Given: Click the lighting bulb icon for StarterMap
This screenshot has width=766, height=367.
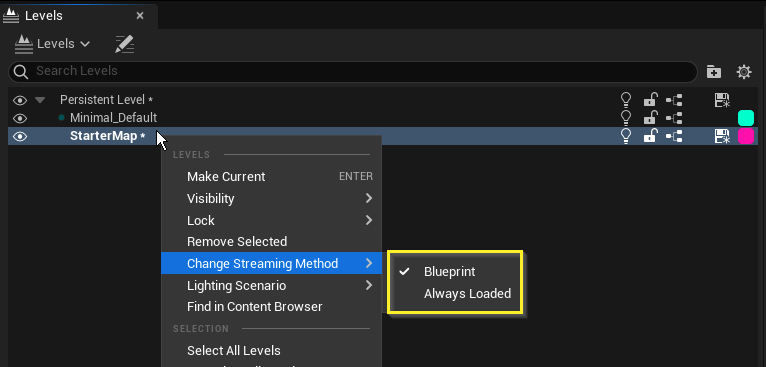Looking at the screenshot, I should [x=625, y=136].
